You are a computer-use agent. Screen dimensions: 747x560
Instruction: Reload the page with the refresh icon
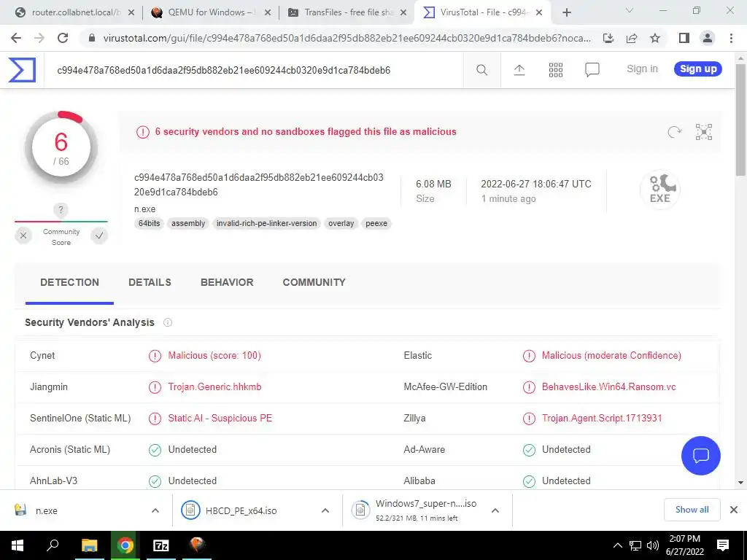pos(63,38)
